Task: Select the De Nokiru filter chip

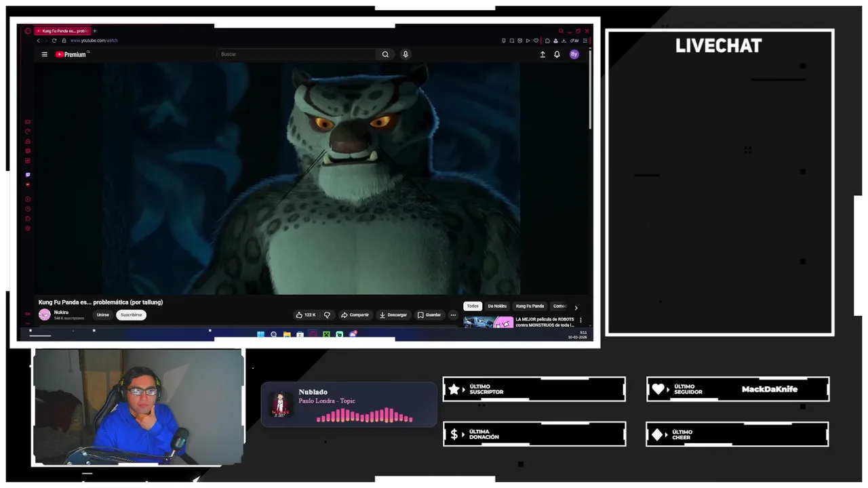Action: pos(497,306)
